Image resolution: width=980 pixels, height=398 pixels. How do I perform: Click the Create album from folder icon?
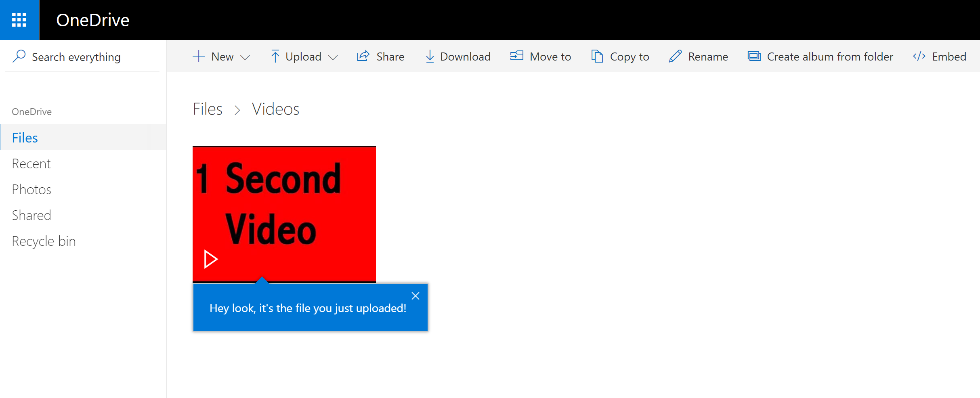coord(754,57)
